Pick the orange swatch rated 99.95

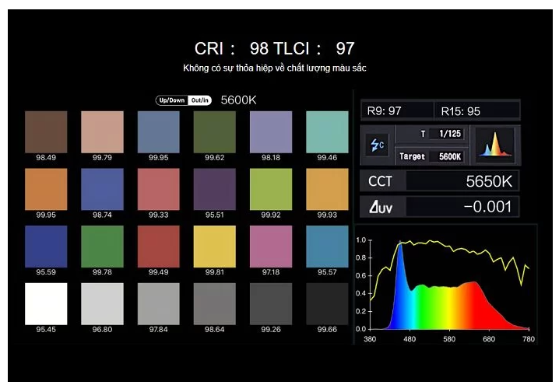point(46,189)
